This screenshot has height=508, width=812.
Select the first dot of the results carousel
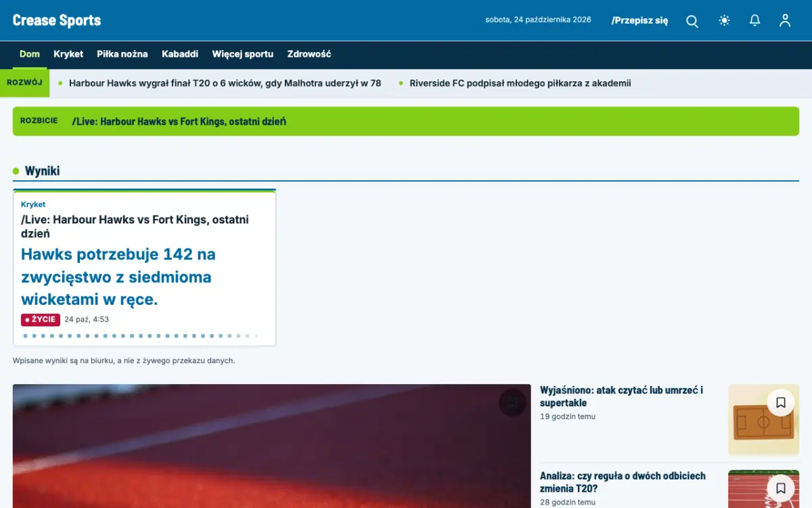tap(25, 336)
